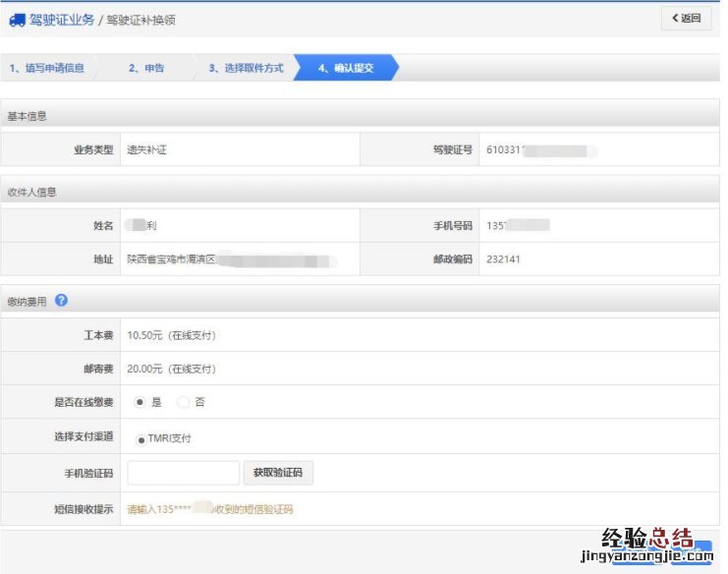Click the postal code value 232141

point(503,260)
